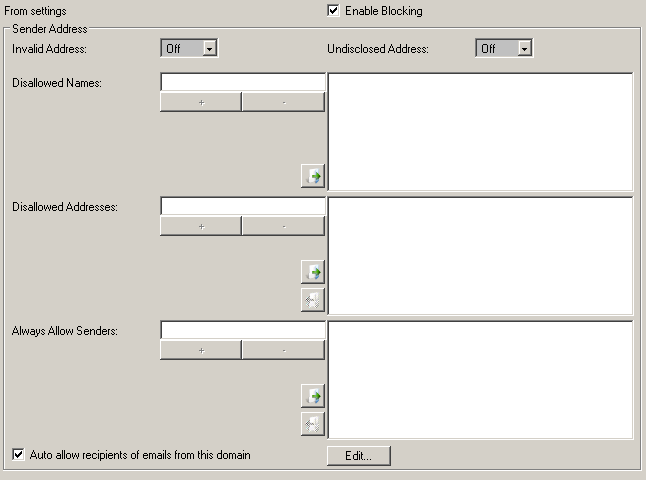Uncheck Auto allow recipients of emails checkbox
The image size is (646, 480).
coord(19,455)
